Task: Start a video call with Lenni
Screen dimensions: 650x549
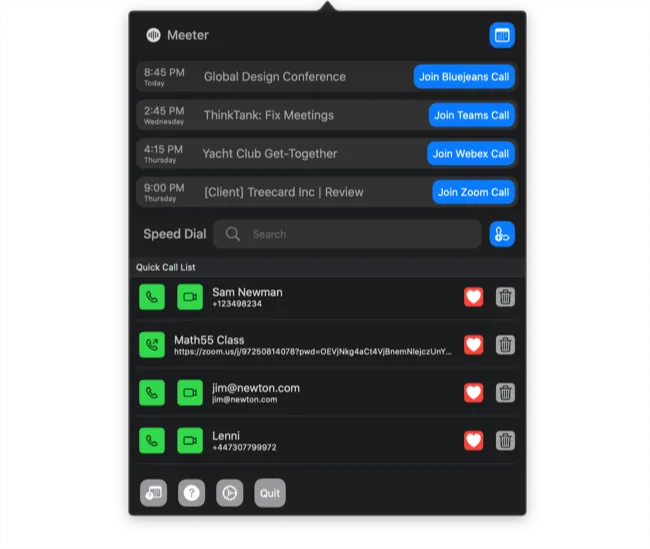Action: tap(190, 440)
